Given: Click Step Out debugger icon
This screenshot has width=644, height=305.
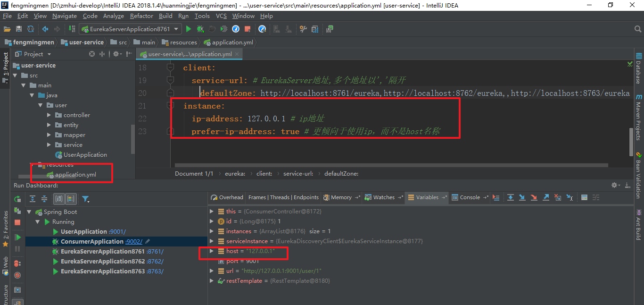Looking at the screenshot, I should (545, 197).
